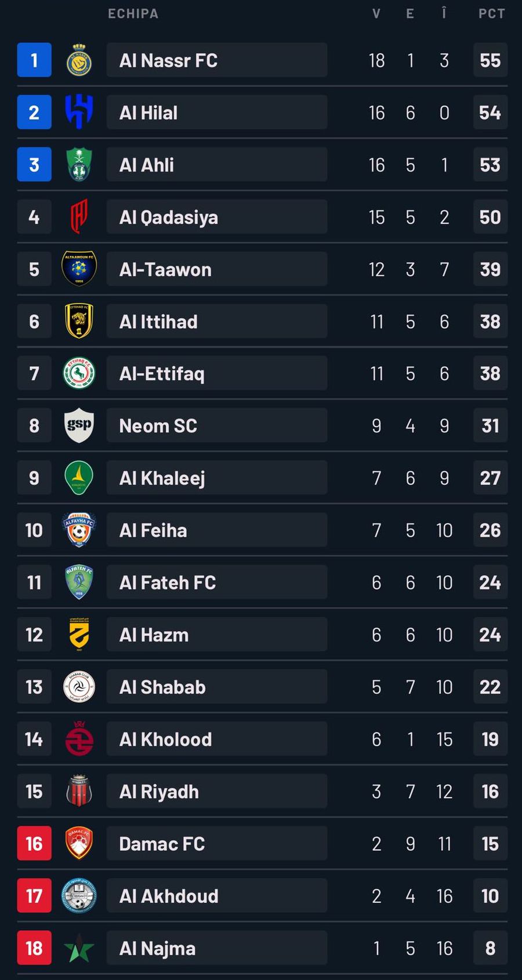This screenshot has width=522, height=980.
Task: Click the Al Ittihad tiger crest
Action: click(x=79, y=321)
